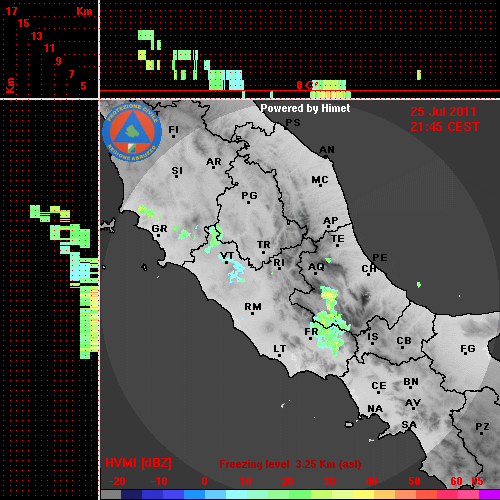
Task: Click the date "25 Jul 2011"
Action: tap(443, 111)
